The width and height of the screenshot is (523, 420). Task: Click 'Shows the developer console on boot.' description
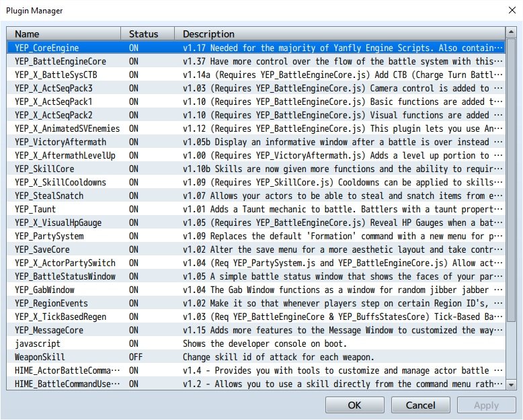265,343
